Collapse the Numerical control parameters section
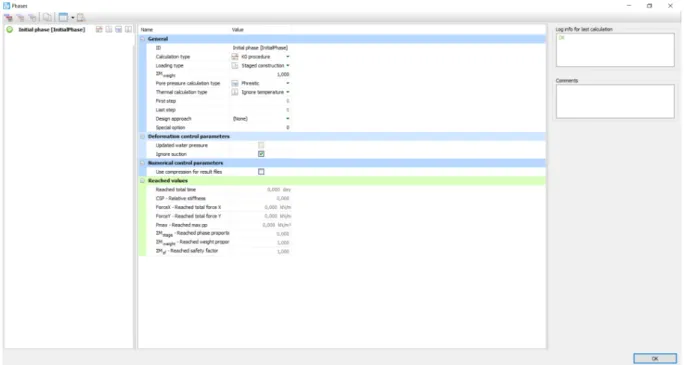The width and height of the screenshot is (684, 365). 143,163
